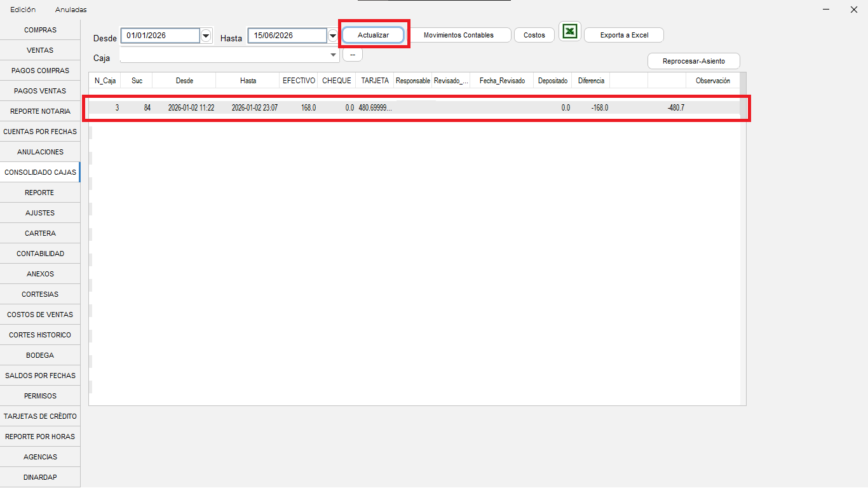Screen dimensions: 868x488
Task: Select the table row for caja 3
Action: pyautogui.click(x=414, y=108)
